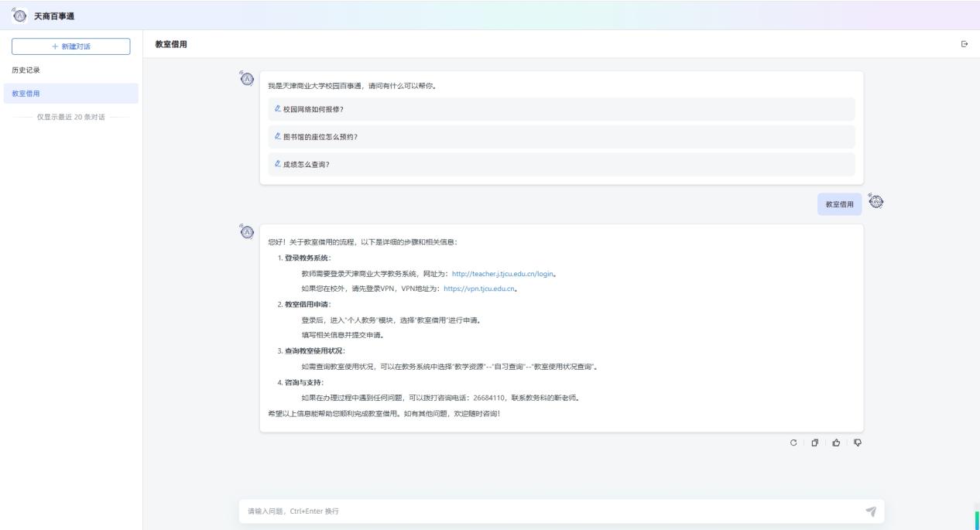Give the response a thumbs up
Image resolution: width=980 pixels, height=530 pixels.
click(x=835, y=443)
